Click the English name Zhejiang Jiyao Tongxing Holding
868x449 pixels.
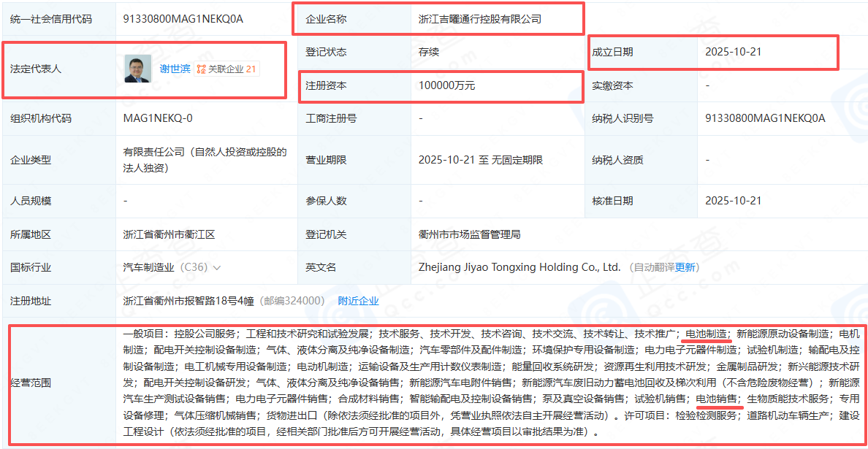[x=519, y=268]
